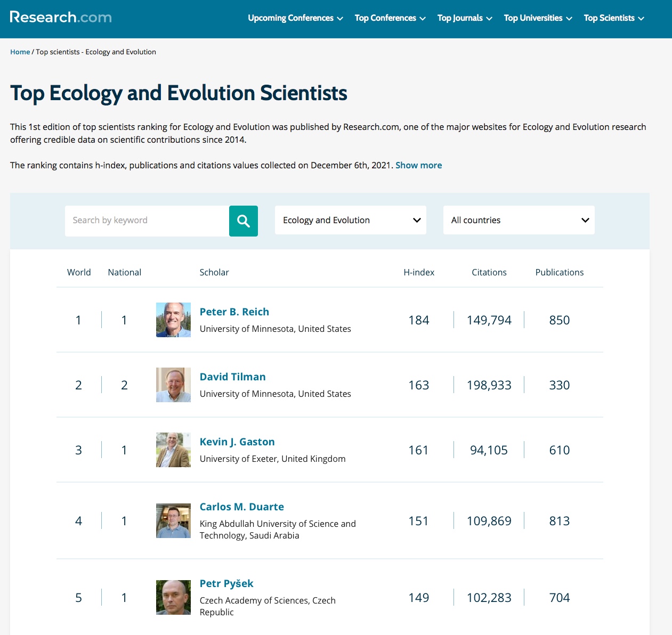672x635 pixels.
Task: Open the Top Universities nav menu
Action: click(x=538, y=18)
